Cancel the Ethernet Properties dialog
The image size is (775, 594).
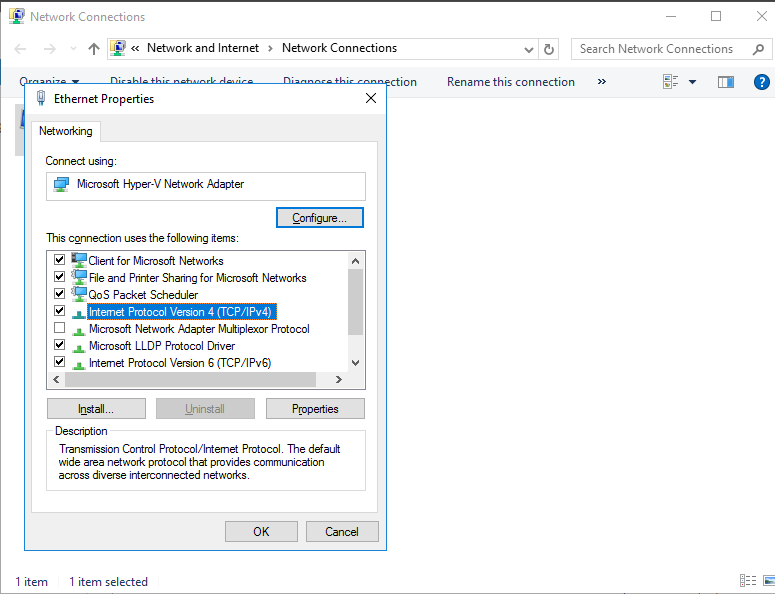tap(342, 532)
